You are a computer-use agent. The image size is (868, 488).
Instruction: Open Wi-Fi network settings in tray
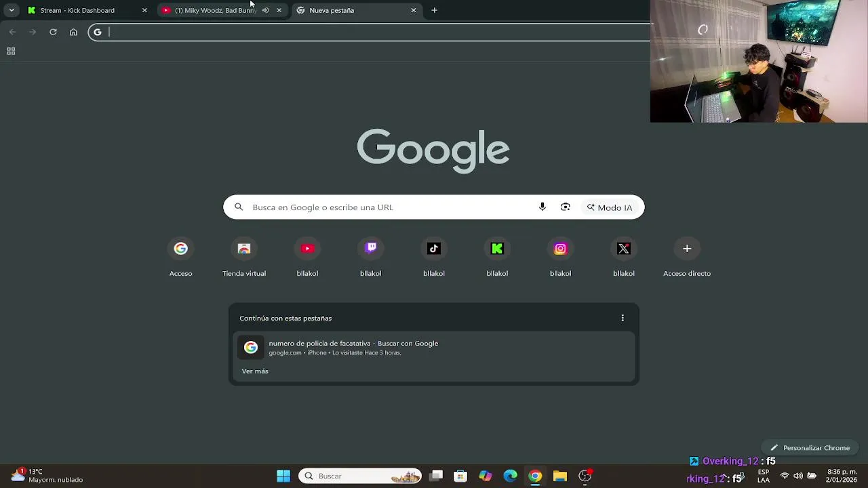coord(785,476)
